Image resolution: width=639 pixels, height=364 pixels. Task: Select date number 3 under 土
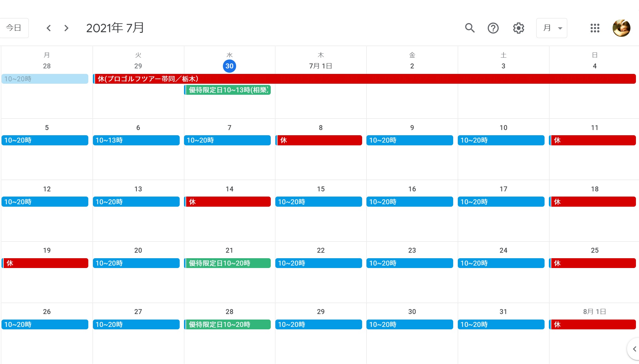coord(503,66)
